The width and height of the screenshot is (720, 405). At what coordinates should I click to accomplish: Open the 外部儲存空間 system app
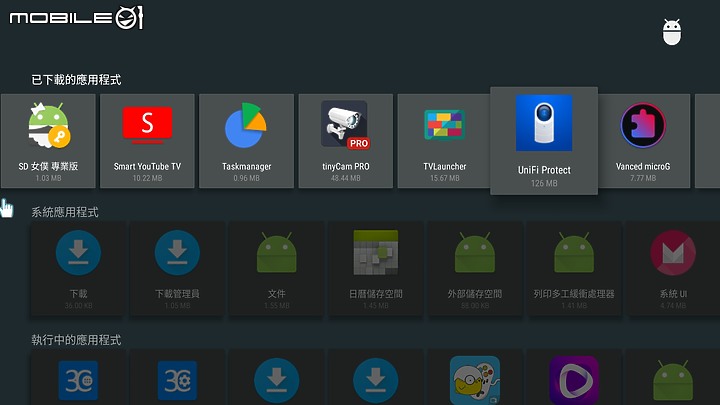point(475,269)
